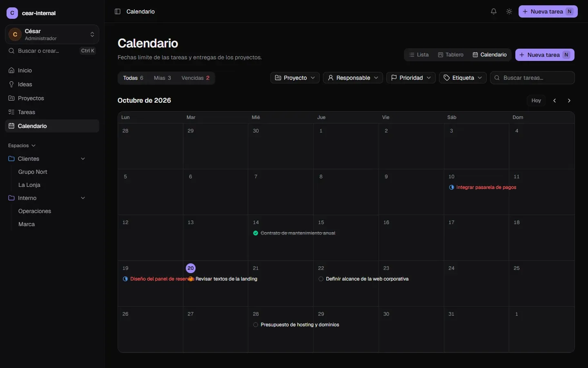Open the search or create field
Image resolution: width=588 pixels, height=368 pixels.
pos(52,51)
